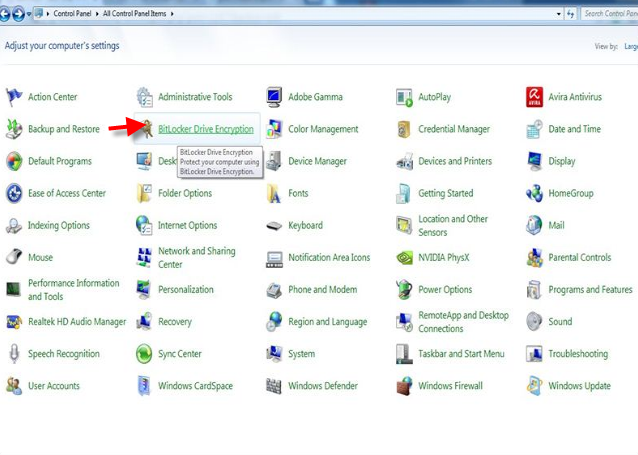Click the Keyboard icon

point(274,225)
